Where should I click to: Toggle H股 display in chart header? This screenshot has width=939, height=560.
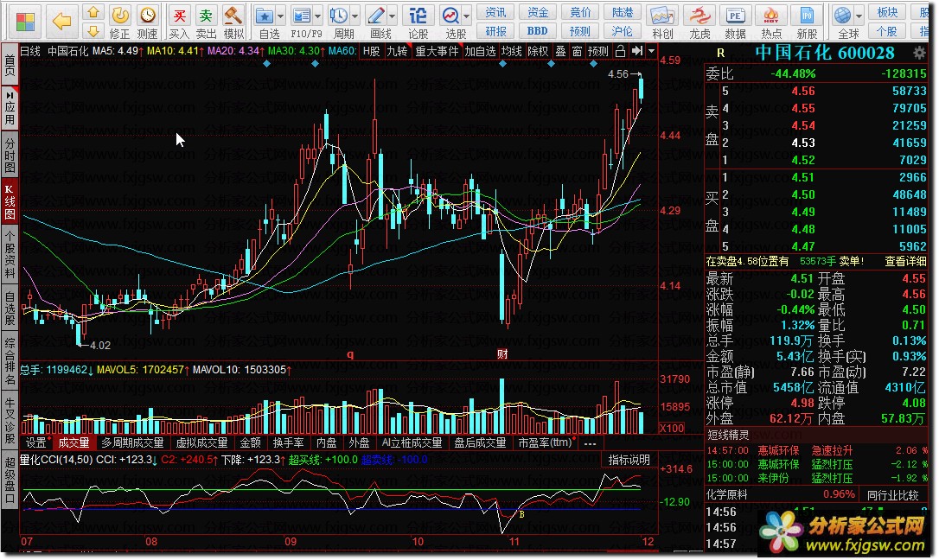371,52
